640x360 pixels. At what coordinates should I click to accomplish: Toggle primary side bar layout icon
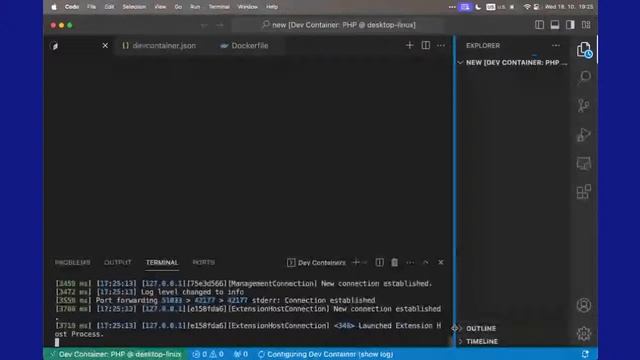pyautogui.click(x=539, y=25)
